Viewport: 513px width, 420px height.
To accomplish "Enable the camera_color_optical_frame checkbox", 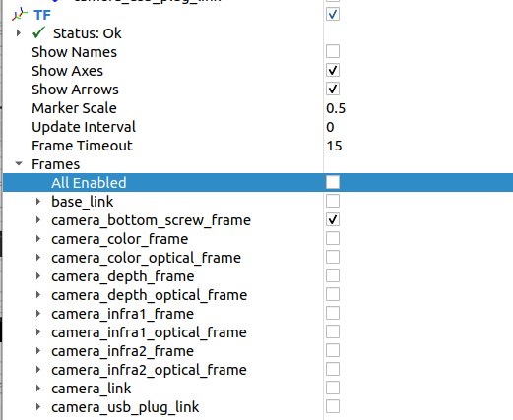I will 333,257.
